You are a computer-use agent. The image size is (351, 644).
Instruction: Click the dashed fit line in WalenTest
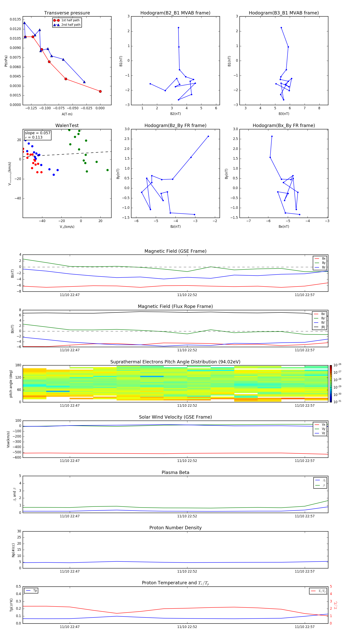point(67,154)
